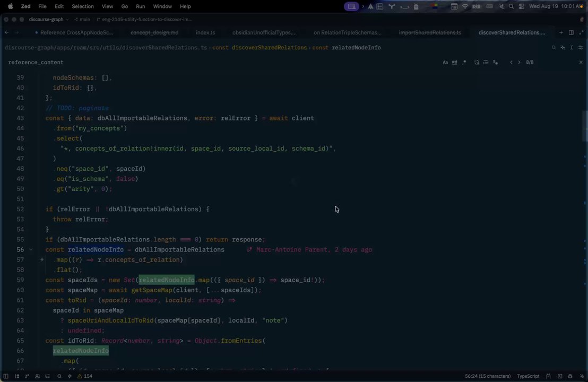This screenshot has height=382, width=588.
Task: Click the Wi-Fi status icon
Action: click(x=465, y=6)
